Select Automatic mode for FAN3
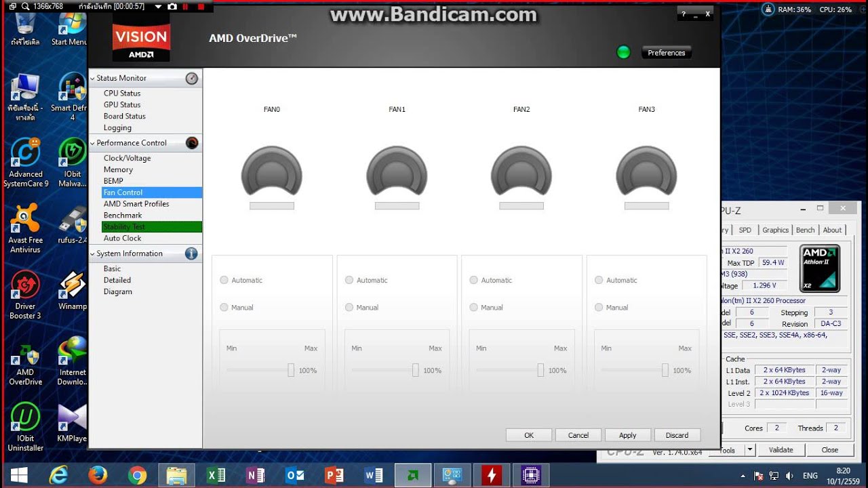The image size is (868, 488). click(599, 280)
